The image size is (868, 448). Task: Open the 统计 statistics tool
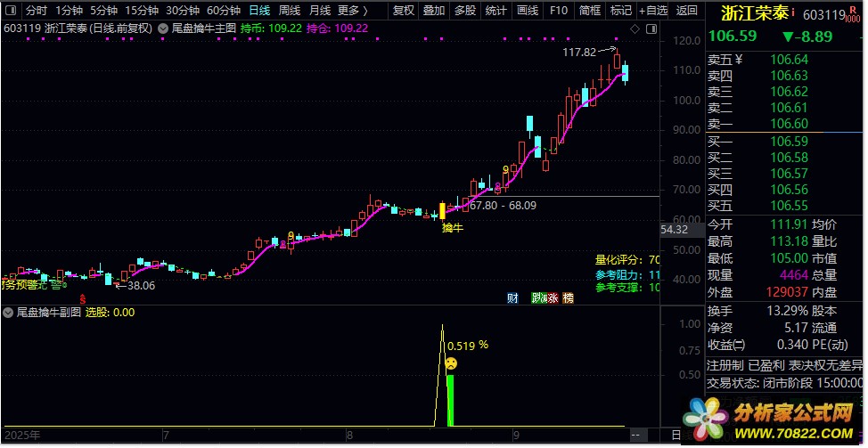(x=495, y=10)
